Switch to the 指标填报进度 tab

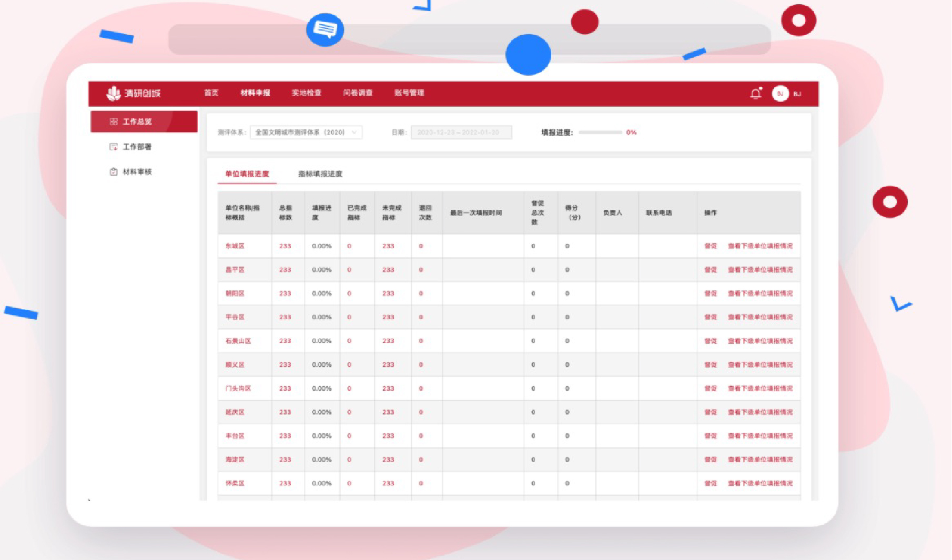click(320, 174)
